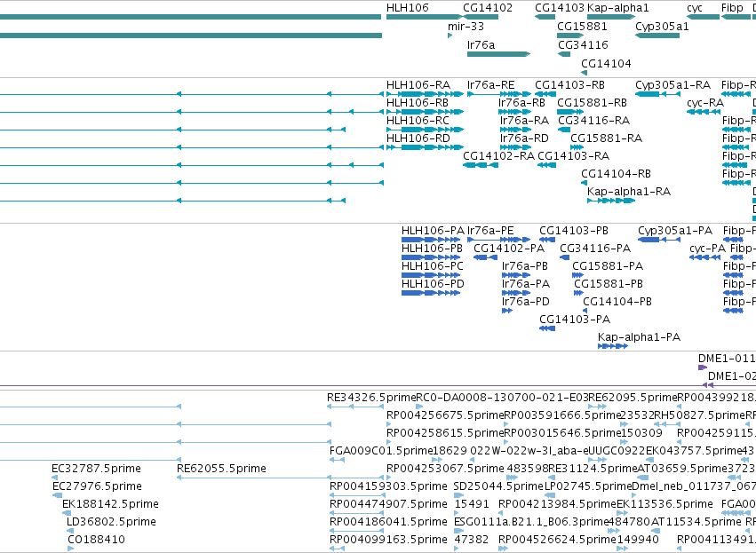Click the Cyp305a1 gene label
This screenshot has width=756, height=553.
click(x=663, y=27)
